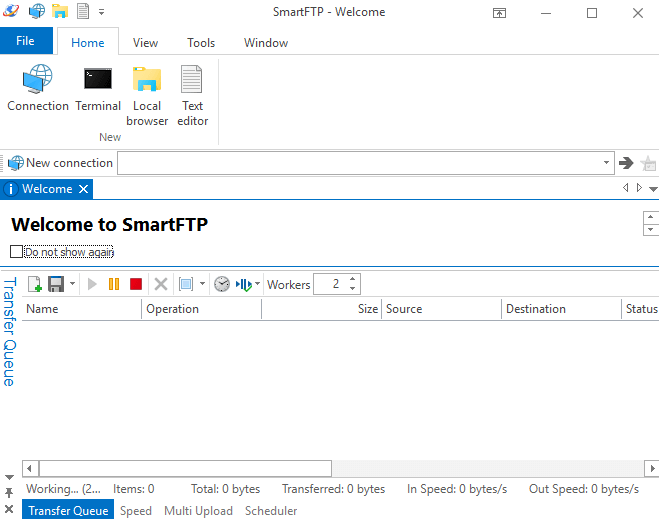Customize the quick access toolbar dropdown
The image size is (659, 519).
[x=101, y=12]
